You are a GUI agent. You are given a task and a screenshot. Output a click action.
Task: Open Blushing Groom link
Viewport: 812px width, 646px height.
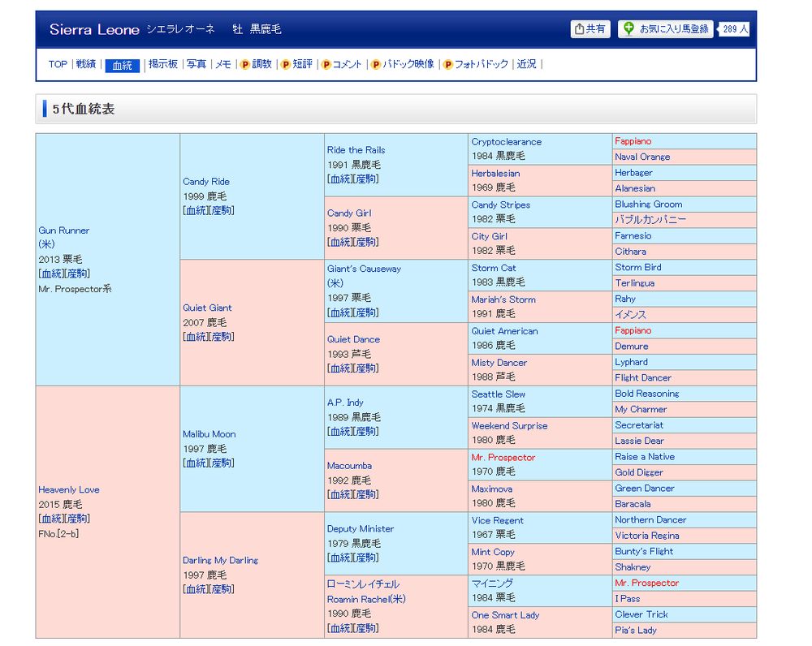click(649, 205)
